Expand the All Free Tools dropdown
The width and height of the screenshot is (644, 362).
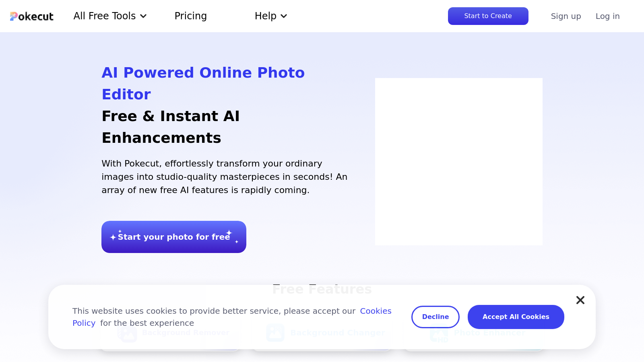[109, 16]
